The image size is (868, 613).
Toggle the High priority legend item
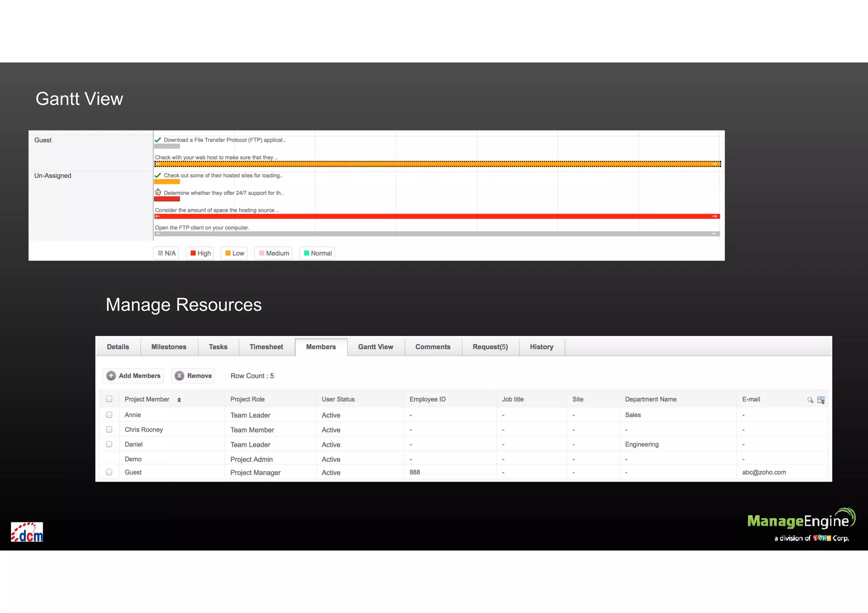200,253
